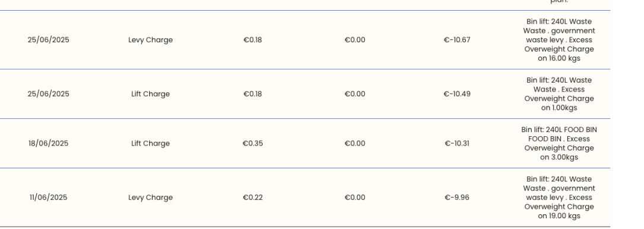This screenshot has height=229, width=644.
Task: Select the Levy Charge label dated 25/06/2025
Action: 150,40
